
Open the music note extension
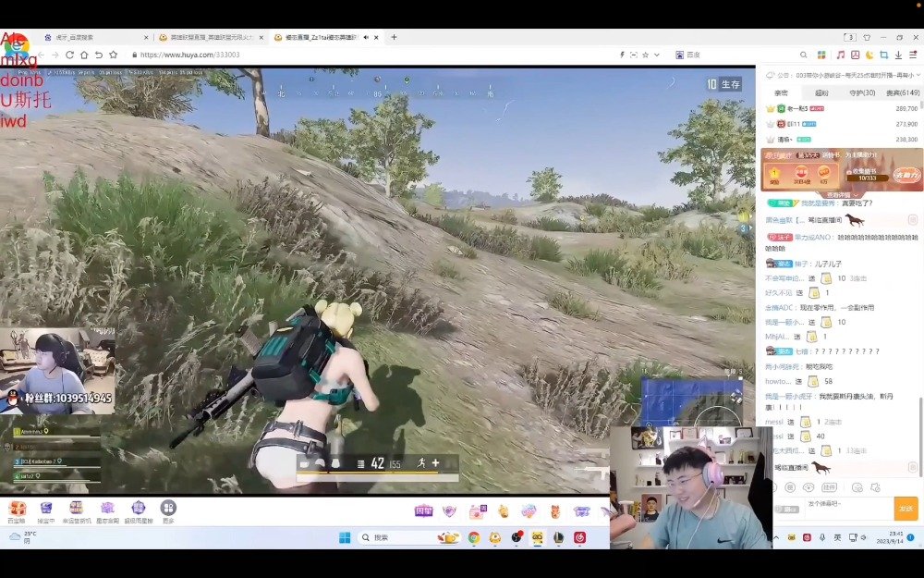click(x=841, y=55)
